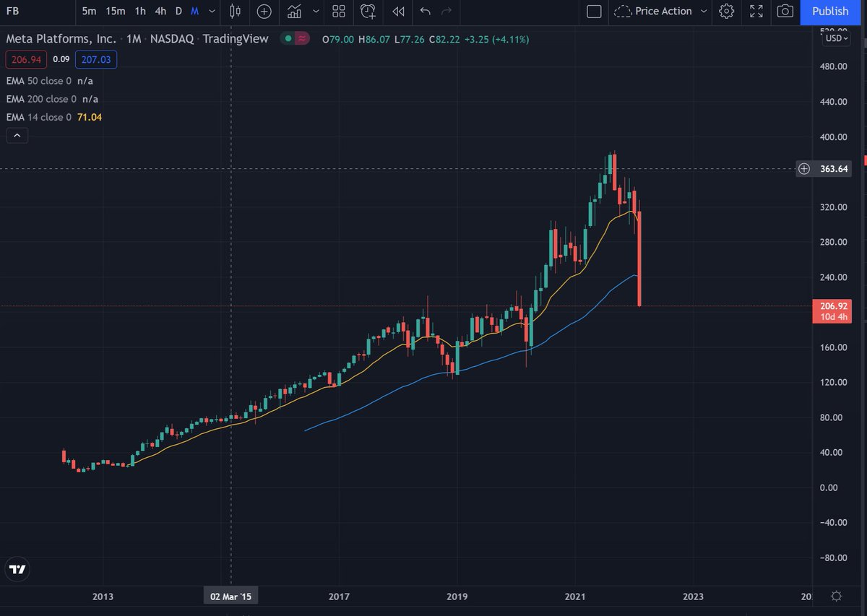
Task: Click the 0.09 spread value
Action: pyautogui.click(x=61, y=60)
